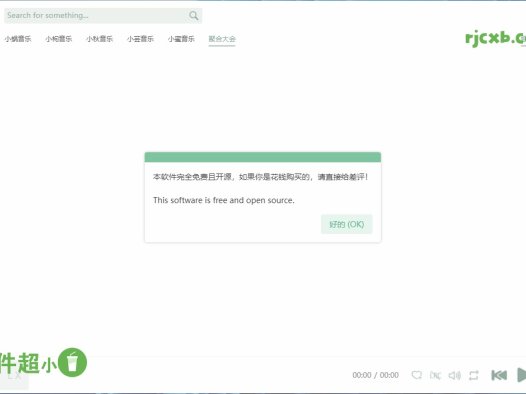Click the search magnifier icon
526x394 pixels.
[194, 15]
